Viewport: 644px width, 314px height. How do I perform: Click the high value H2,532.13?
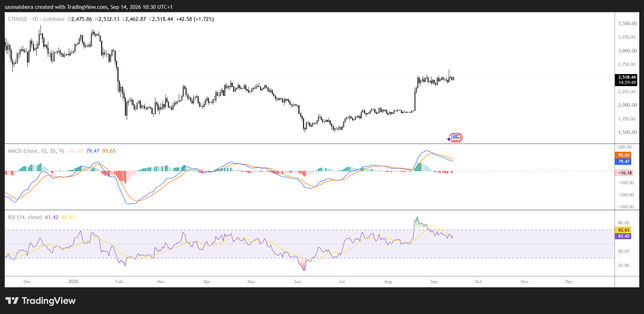tap(107, 19)
